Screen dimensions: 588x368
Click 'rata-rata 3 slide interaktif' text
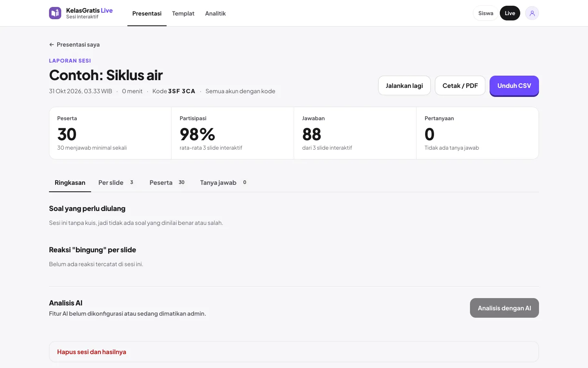click(211, 148)
